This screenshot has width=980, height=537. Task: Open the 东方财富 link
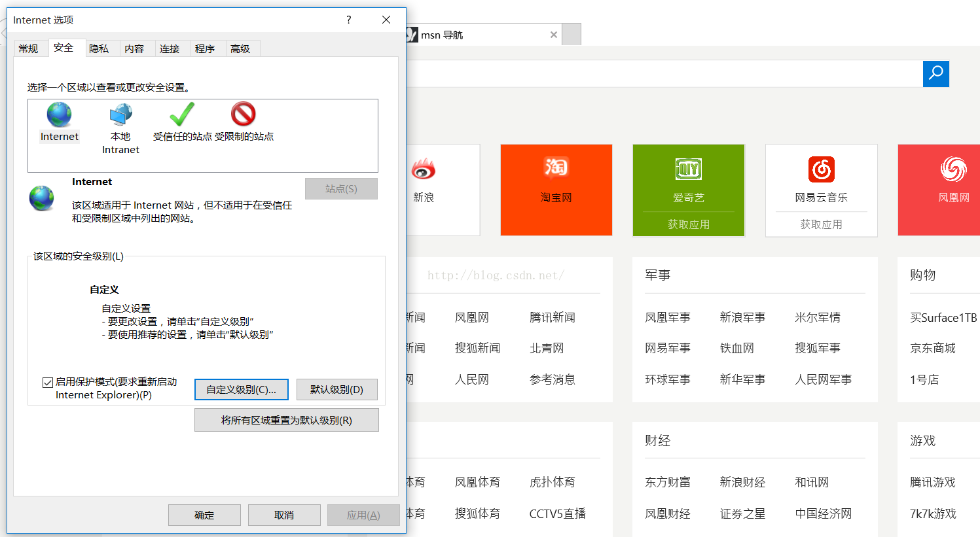tap(668, 482)
